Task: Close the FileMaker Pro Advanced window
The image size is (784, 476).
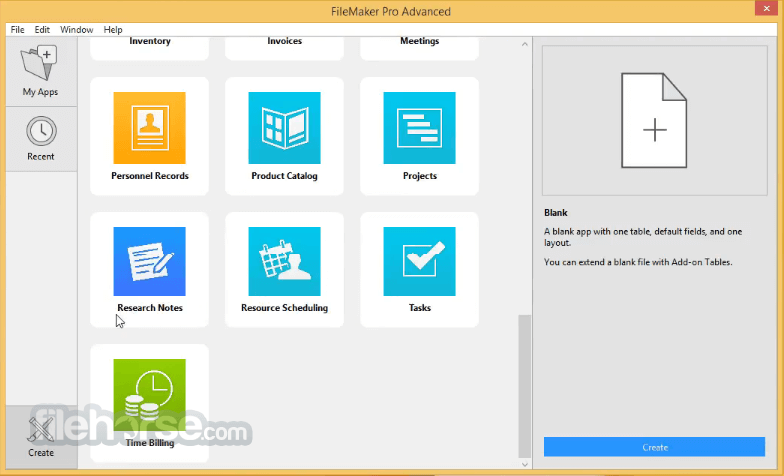Action: click(766, 8)
